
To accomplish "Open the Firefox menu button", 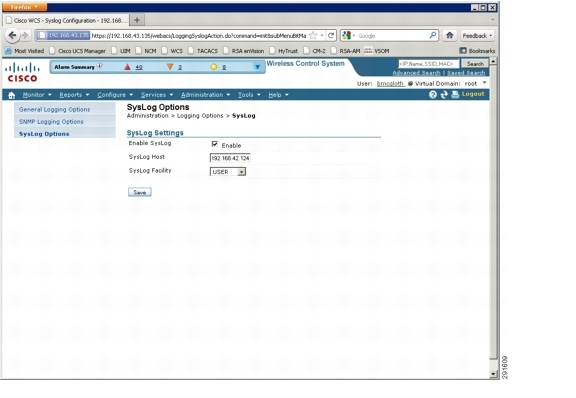I will [x=24, y=7].
